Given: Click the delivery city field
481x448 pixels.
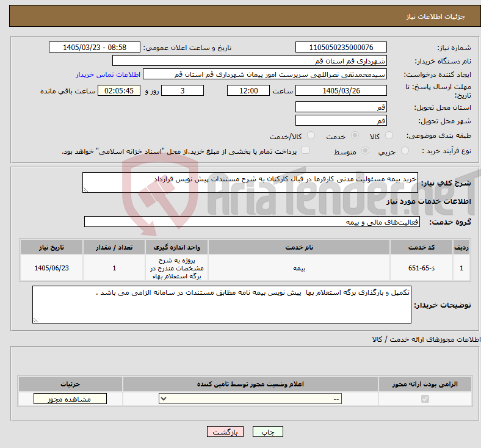Looking at the screenshot, I should [x=341, y=120].
